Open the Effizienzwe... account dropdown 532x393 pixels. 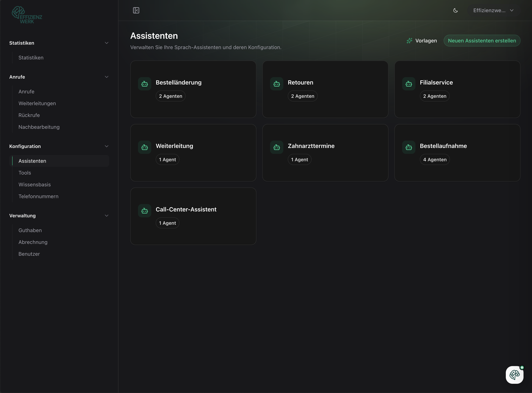(x=493, y=11)
